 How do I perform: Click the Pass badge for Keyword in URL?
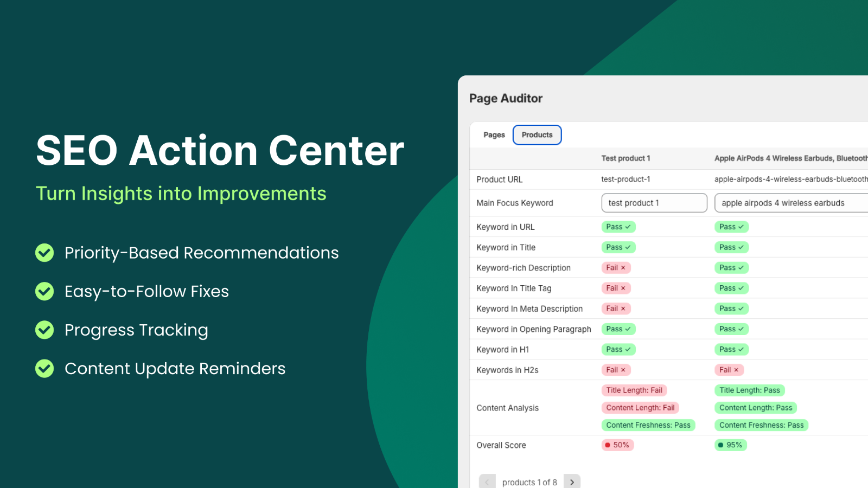(618, 227)
